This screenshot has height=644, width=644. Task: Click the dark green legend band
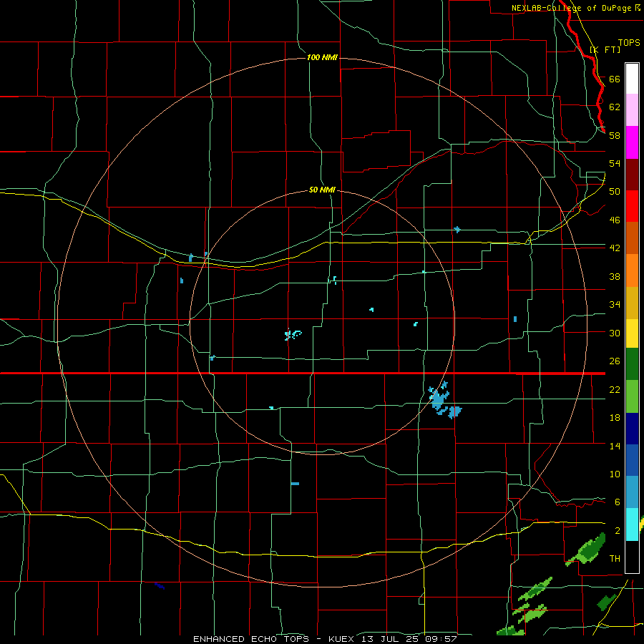coord(632,364)
